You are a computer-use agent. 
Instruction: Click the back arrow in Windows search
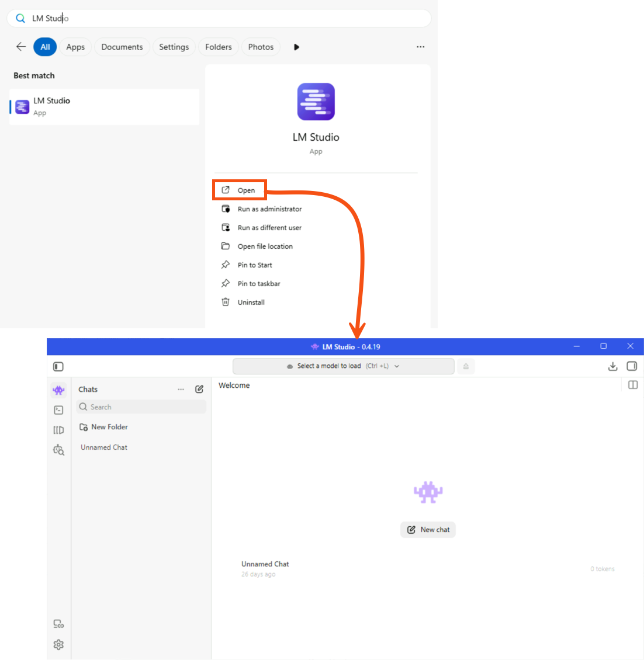pyautogui.click(x=21, y=47)
